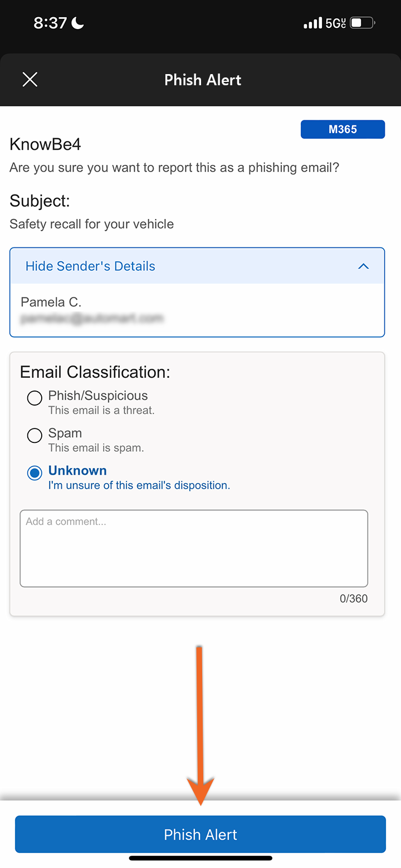The height and width of the screenshot is (868, 401).
Task: Focus the Add a comment text box
Action: pos(194,548)
